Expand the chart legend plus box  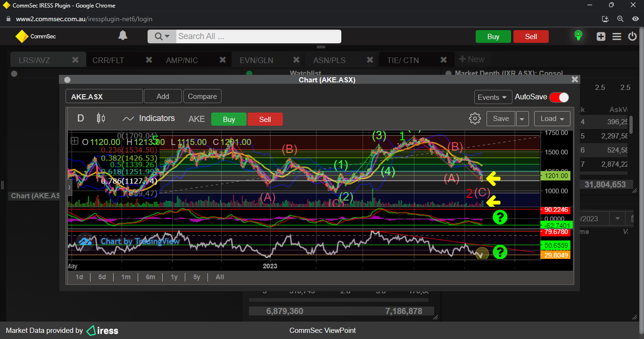[74, 141]
